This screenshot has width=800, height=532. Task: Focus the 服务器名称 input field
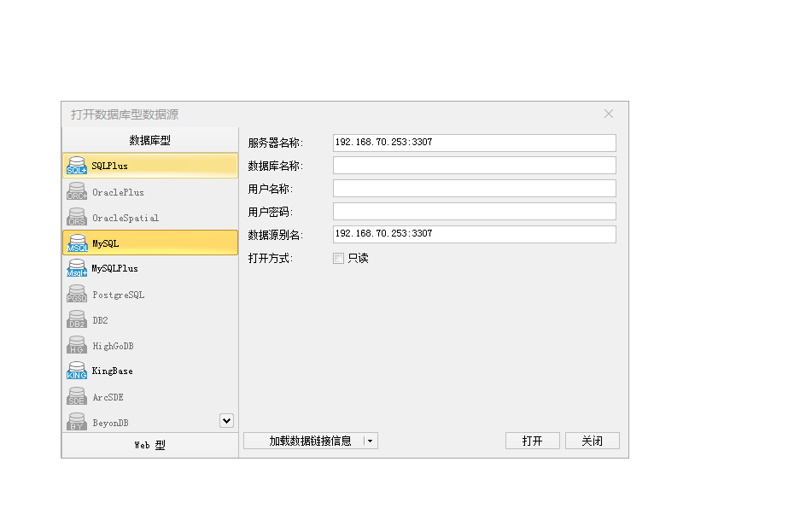click(475, 143)
